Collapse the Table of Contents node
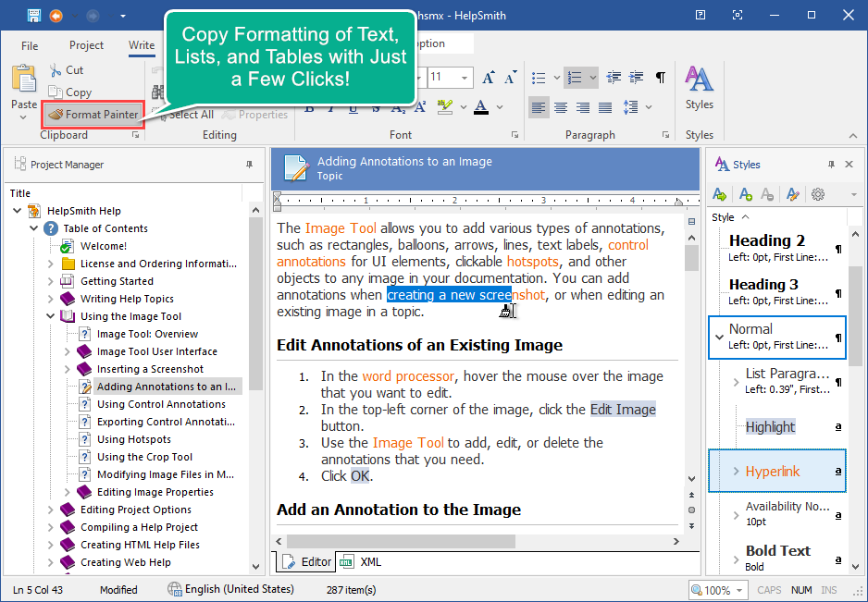The image size is (868, 602). click(x=33, y=228)
